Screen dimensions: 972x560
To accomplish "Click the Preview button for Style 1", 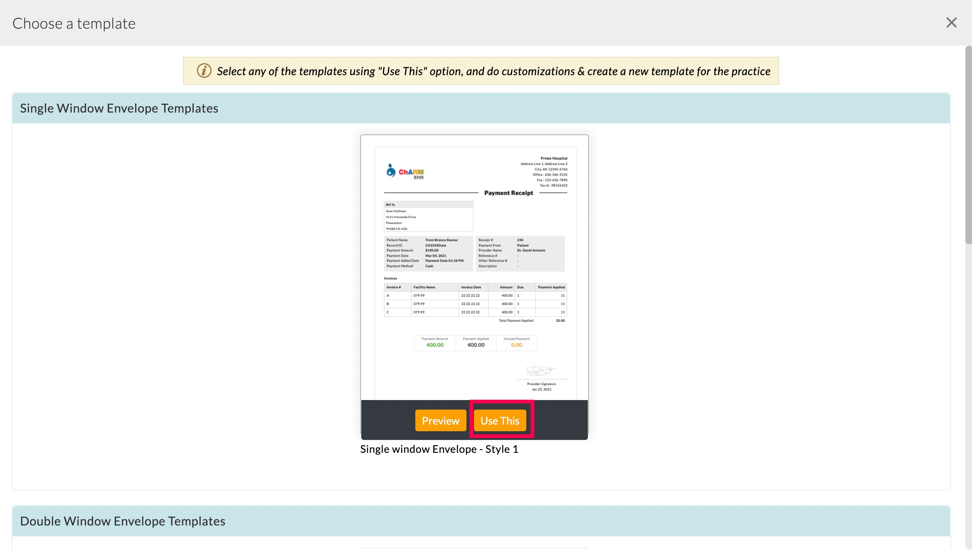I will click(440, 420).
